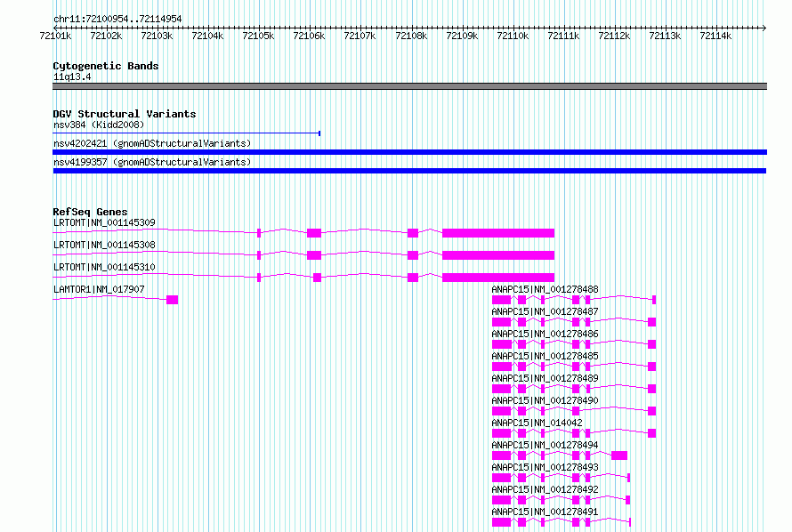Click the RefSeq Genes track title

pyautogui.click(x=91, y=212)
